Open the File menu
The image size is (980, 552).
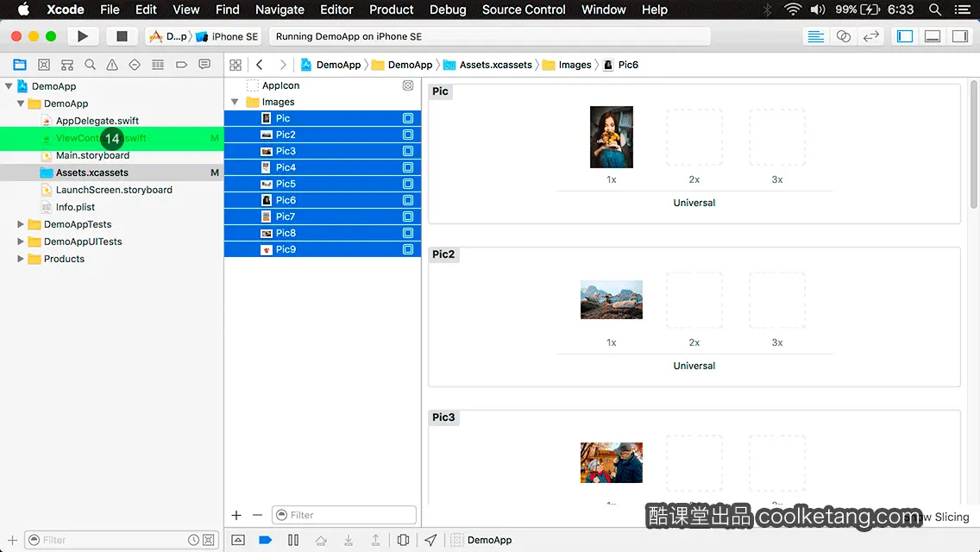click(110, 9)
